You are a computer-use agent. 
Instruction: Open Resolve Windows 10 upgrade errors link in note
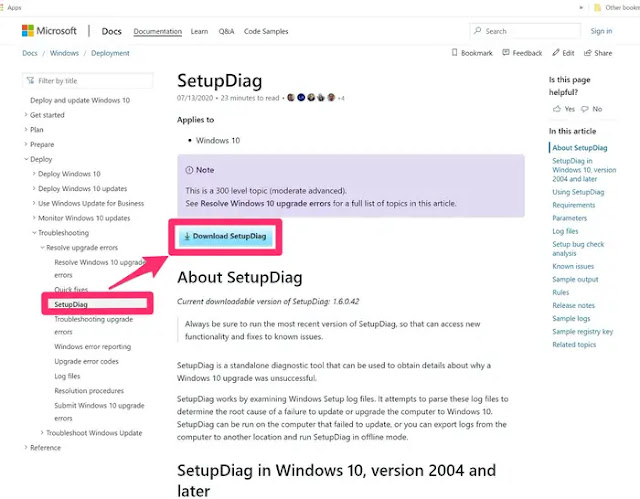point(265,203)
